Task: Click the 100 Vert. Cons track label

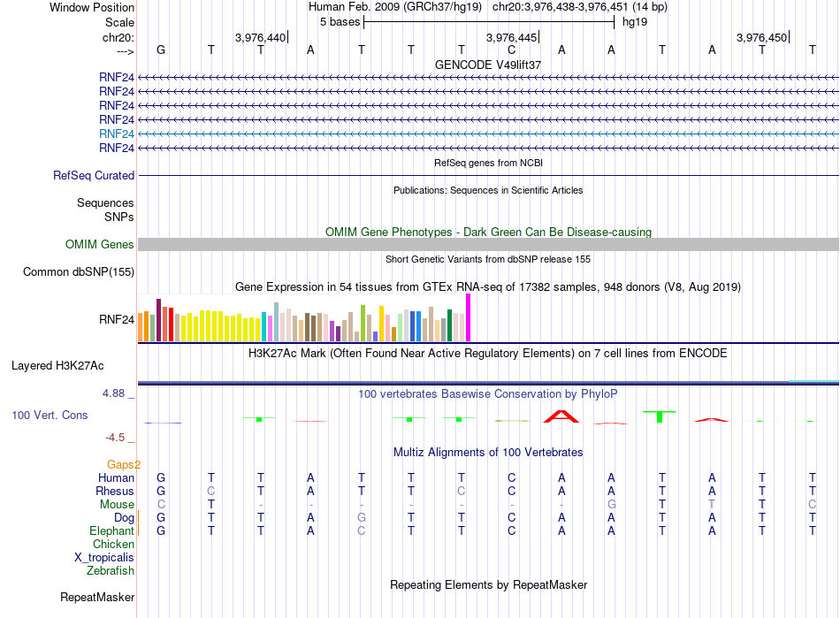Action: point(50,415)
